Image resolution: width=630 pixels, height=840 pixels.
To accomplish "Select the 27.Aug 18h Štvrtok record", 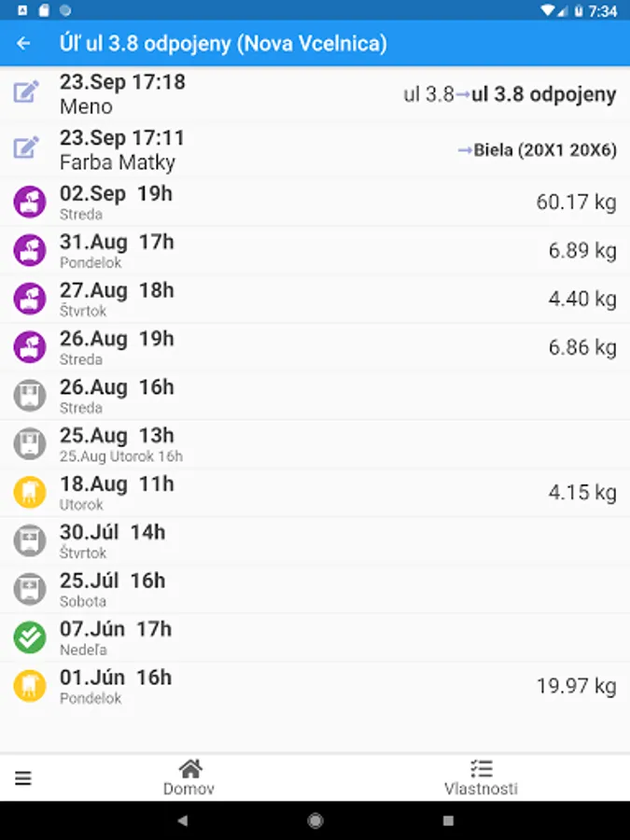I will [x=315, y=300].
